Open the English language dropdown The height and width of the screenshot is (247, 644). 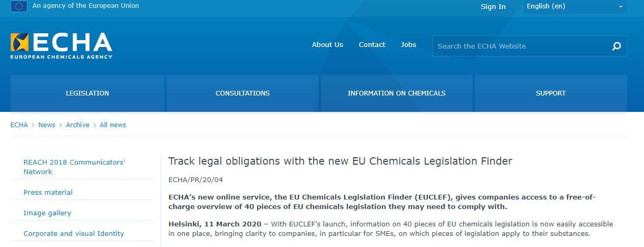(x=574, y=6)
